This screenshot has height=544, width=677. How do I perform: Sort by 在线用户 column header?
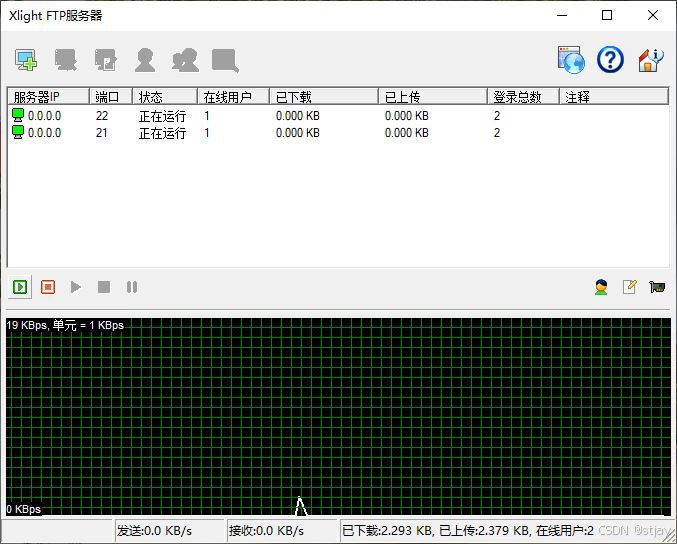tap(234, 97)
